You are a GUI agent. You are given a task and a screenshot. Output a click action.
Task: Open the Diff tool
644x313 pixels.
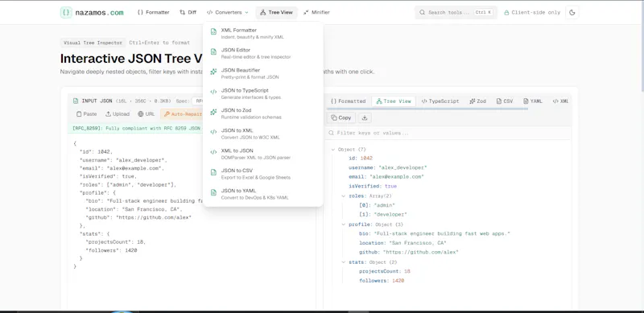pyautogui.click(x=188, y=12)
